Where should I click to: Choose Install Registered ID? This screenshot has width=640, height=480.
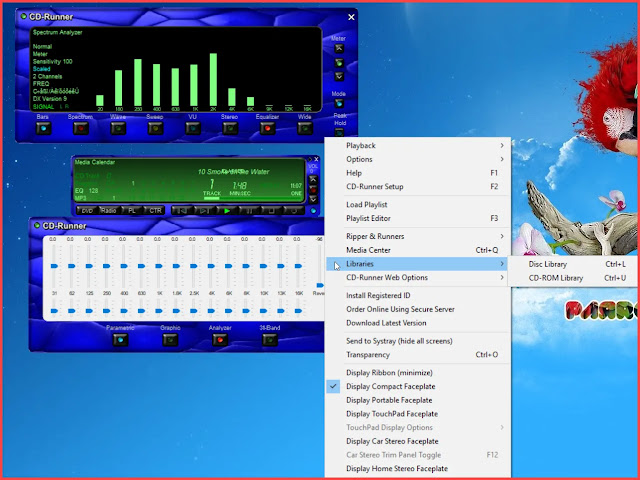click(x=418, y=296)
